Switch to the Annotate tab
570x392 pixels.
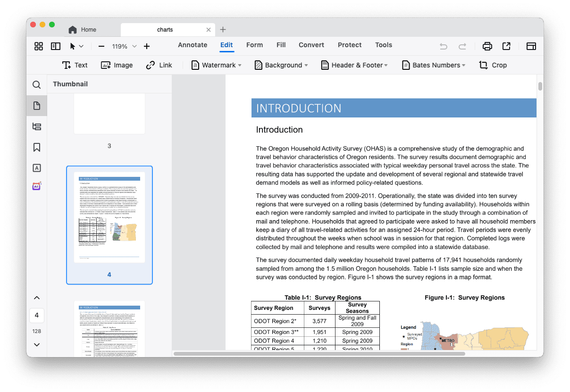(x=193, y=45)
